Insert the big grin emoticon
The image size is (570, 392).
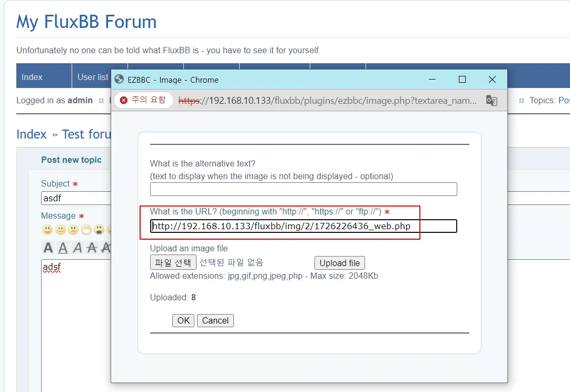(x=86, y=230)
